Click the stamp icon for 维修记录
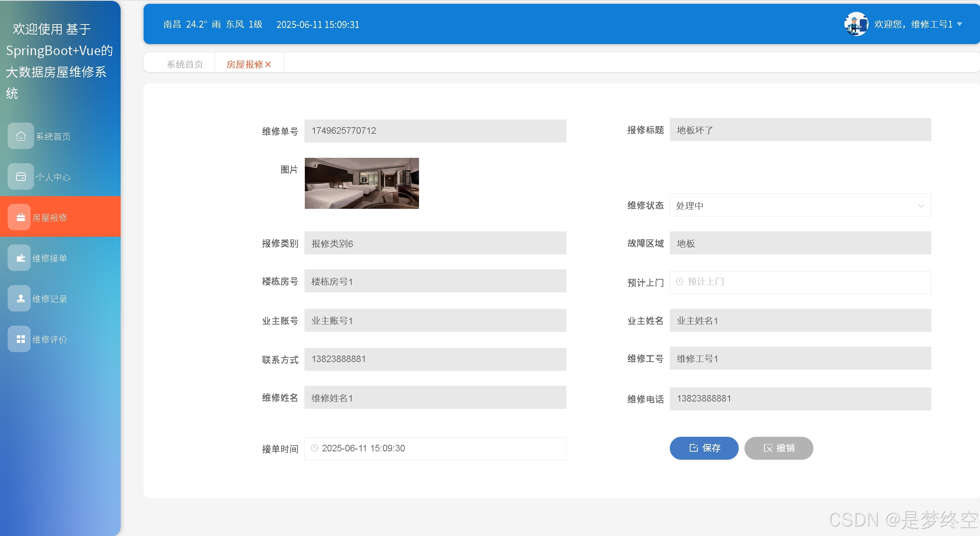 pyautogui.click(x=21, y=298)
